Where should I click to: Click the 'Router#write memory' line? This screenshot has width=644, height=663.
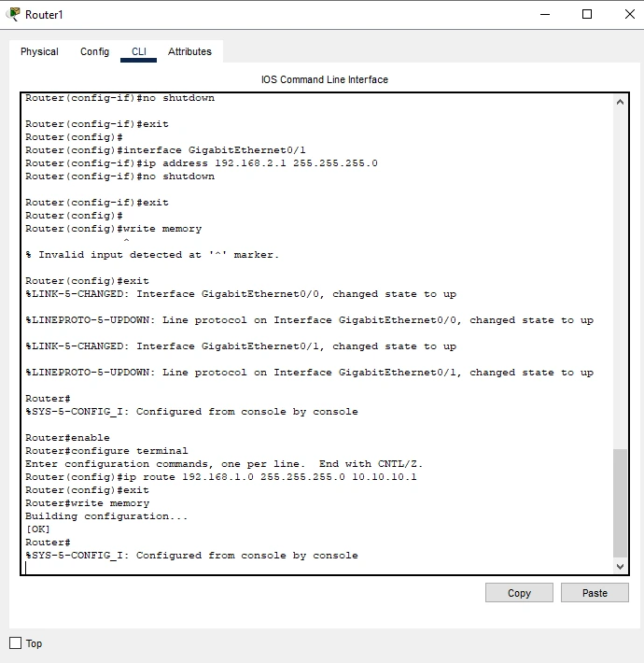88,503
